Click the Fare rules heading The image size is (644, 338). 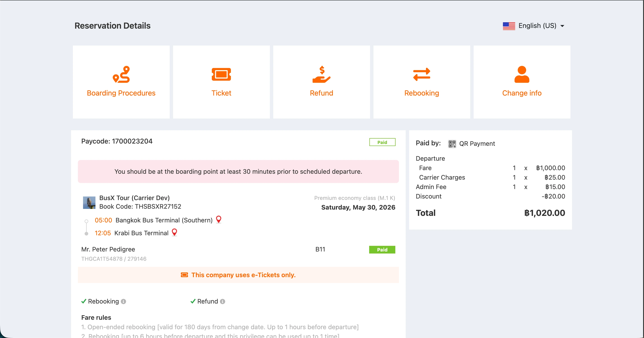pyautogui.click(x=96, y=317)
